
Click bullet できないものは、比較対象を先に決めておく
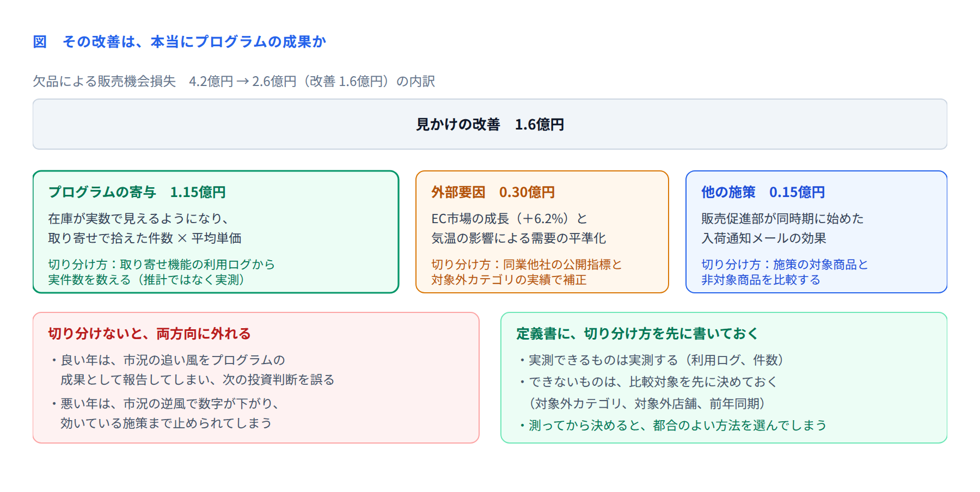648,382
